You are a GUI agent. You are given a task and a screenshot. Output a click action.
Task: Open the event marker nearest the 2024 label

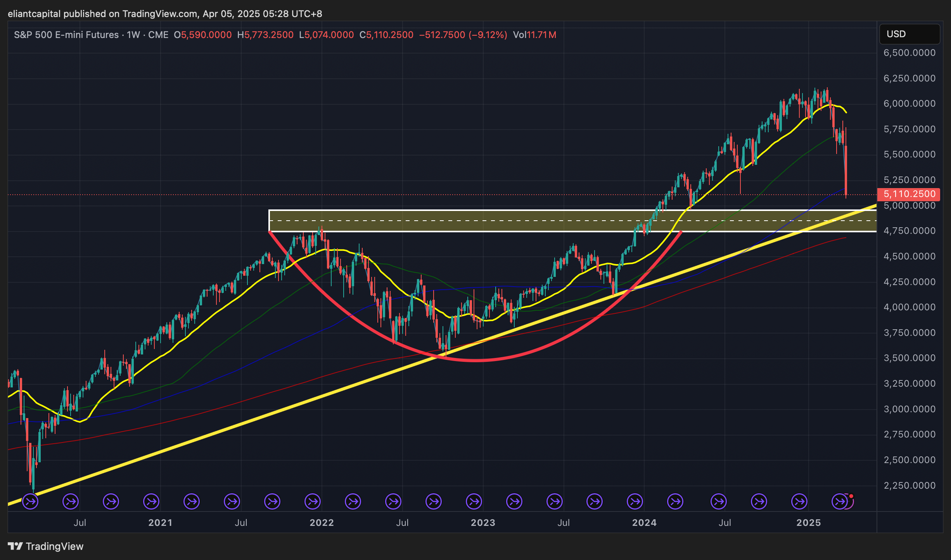point(635,501)
